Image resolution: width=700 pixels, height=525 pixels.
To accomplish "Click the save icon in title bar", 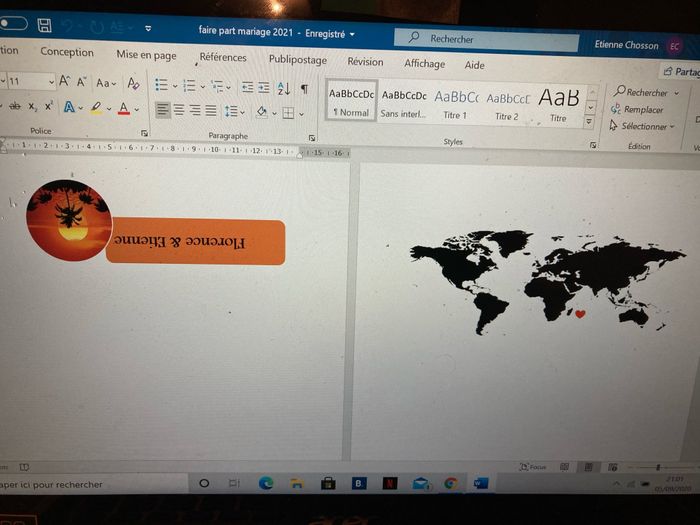I will click(x=44, y=24).
